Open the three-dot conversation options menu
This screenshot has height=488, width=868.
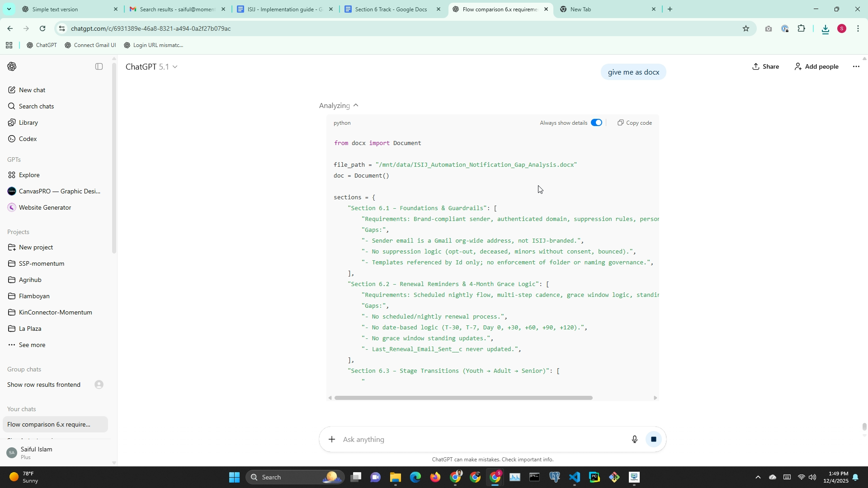856,67
